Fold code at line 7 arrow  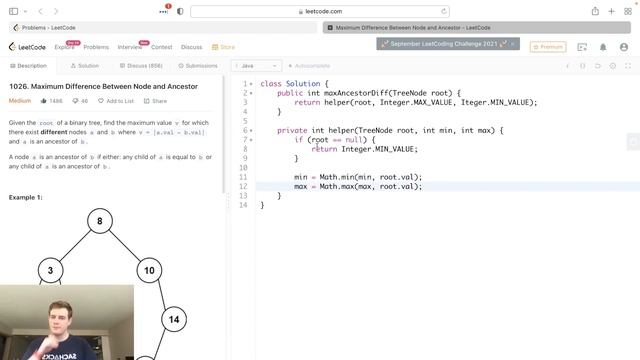(251, 140)
